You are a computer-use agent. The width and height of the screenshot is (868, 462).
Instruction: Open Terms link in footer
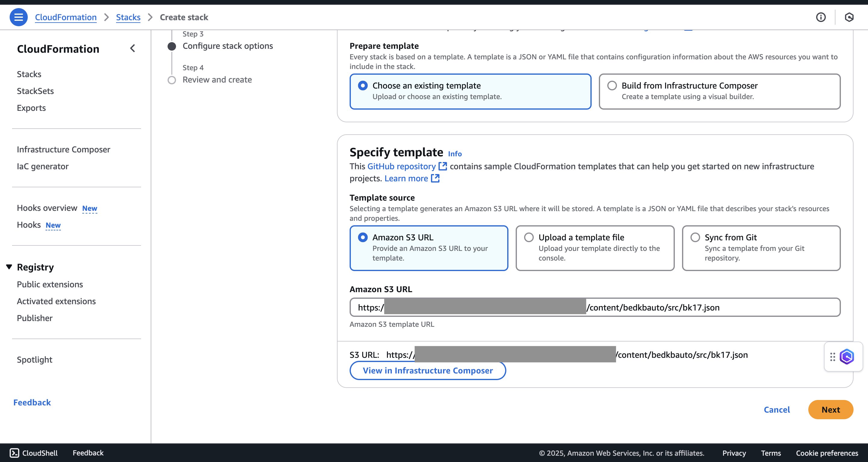click(771, 453)
